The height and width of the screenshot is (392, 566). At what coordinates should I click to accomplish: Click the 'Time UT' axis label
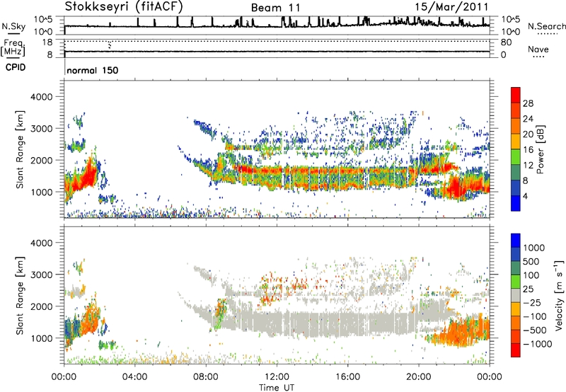[x=277, y=388]
